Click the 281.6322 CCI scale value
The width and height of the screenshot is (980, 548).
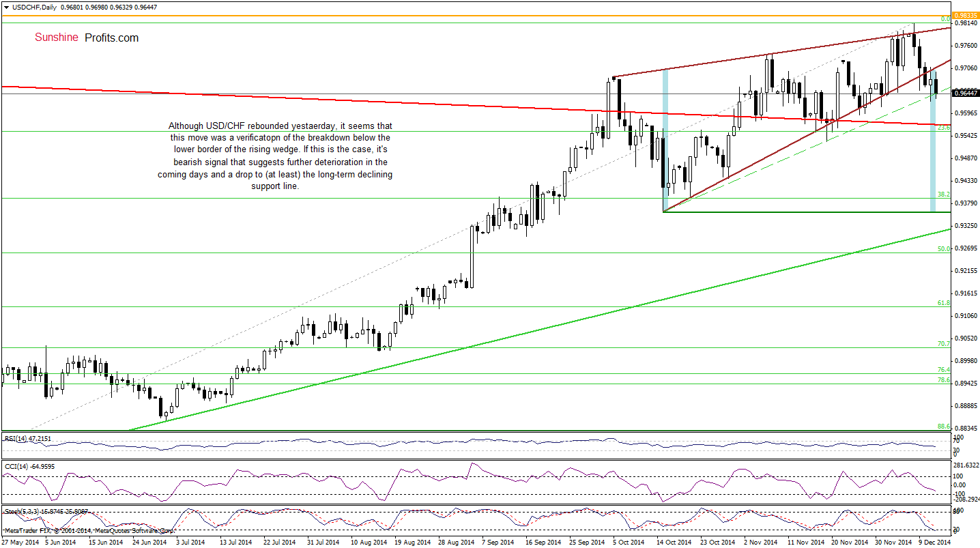966,465
